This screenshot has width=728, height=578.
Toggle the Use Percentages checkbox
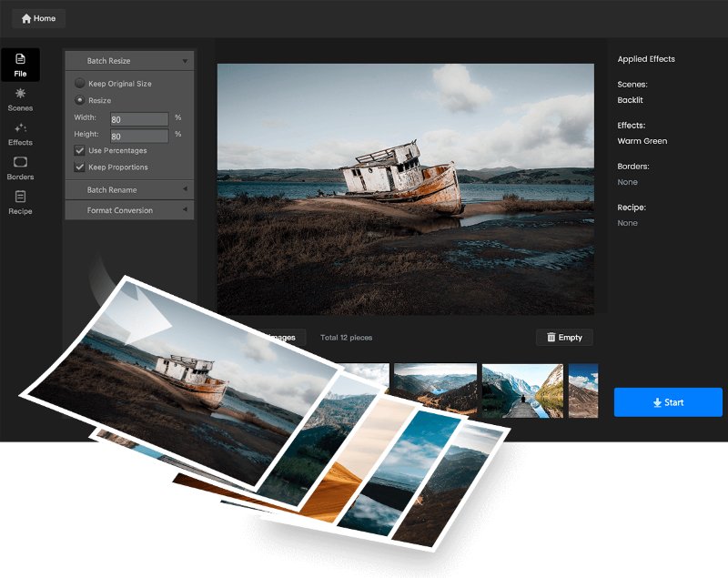tap(80, 150)
